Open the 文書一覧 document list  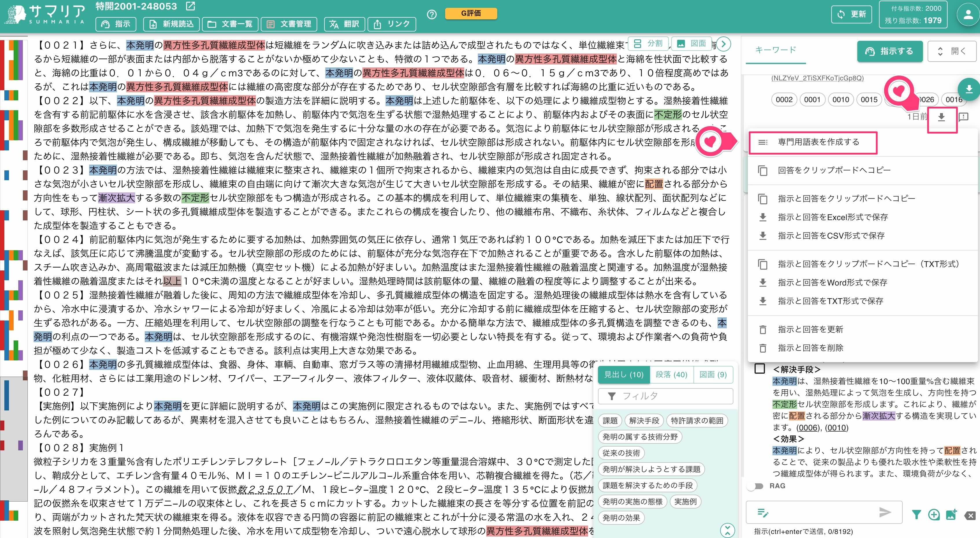(230, 24)
